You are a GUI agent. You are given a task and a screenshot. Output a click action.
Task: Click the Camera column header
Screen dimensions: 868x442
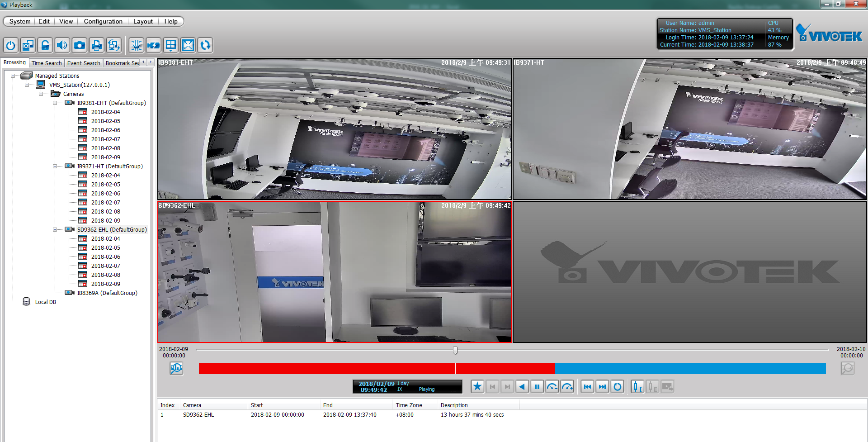214,405
